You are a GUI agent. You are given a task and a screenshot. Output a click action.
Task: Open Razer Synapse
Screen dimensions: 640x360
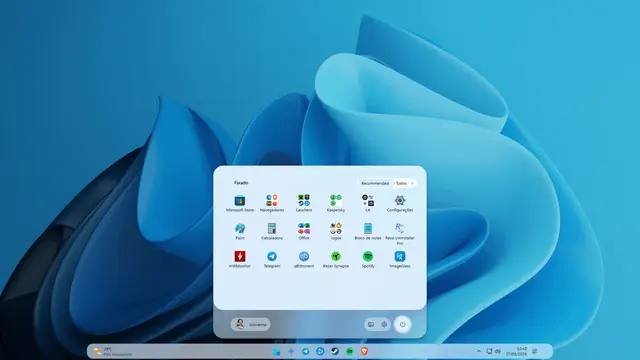(x=336, y=259)
